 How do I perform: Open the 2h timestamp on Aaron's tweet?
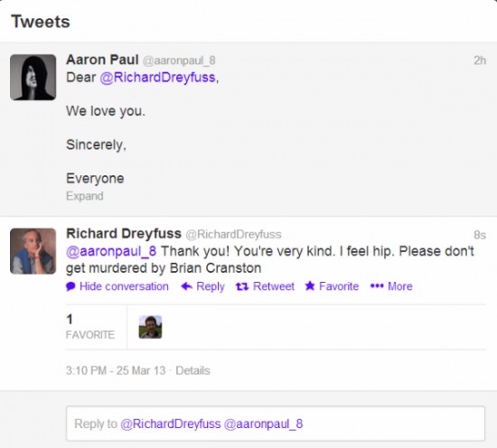[x=480, y=61]
